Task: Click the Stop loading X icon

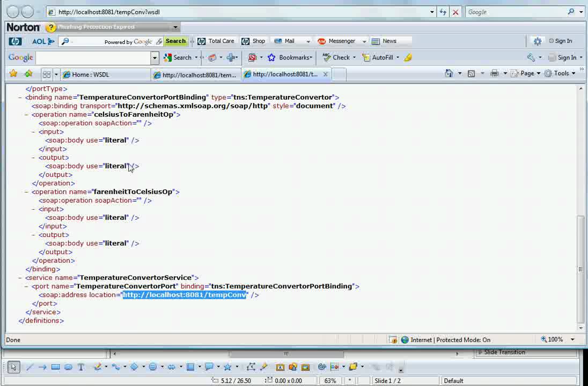Action: click(x=455, y=12)
